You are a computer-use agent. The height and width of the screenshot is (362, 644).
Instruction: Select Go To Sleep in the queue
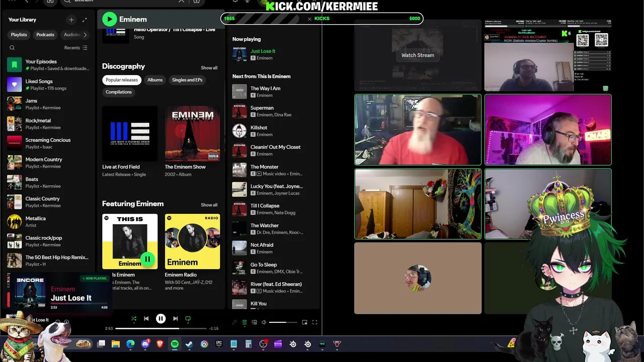pos(274,267)
